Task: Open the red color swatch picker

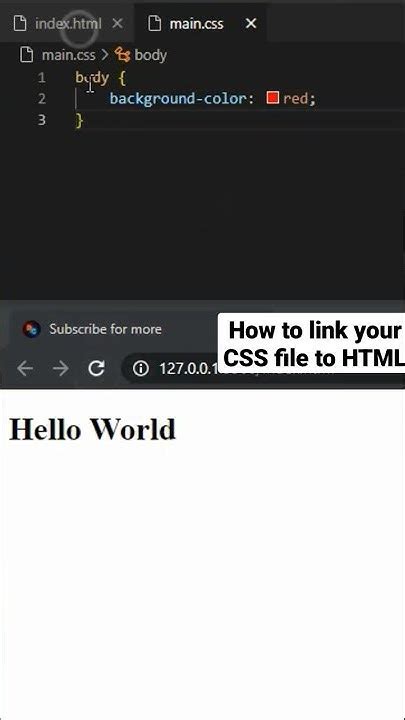Action: (x=273, y=98)
